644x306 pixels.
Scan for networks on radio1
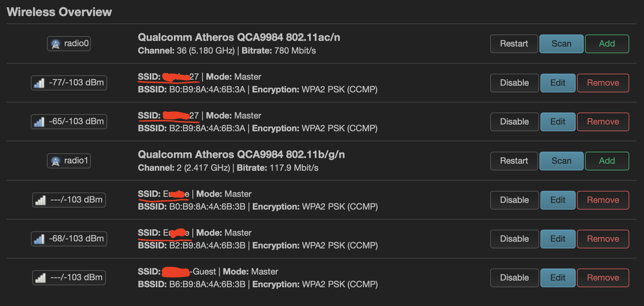pos(561,161)
